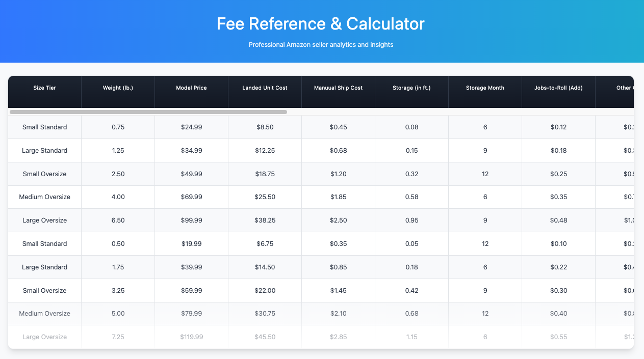Click the 0.42 storage cell
644x359 pixels.
point(412,290)
